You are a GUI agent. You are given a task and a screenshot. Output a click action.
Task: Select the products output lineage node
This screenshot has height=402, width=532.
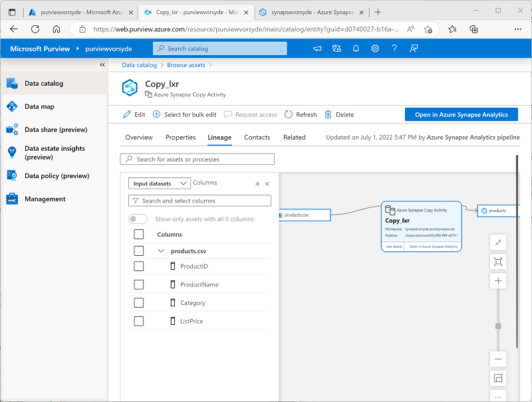[x=497, y=211]
